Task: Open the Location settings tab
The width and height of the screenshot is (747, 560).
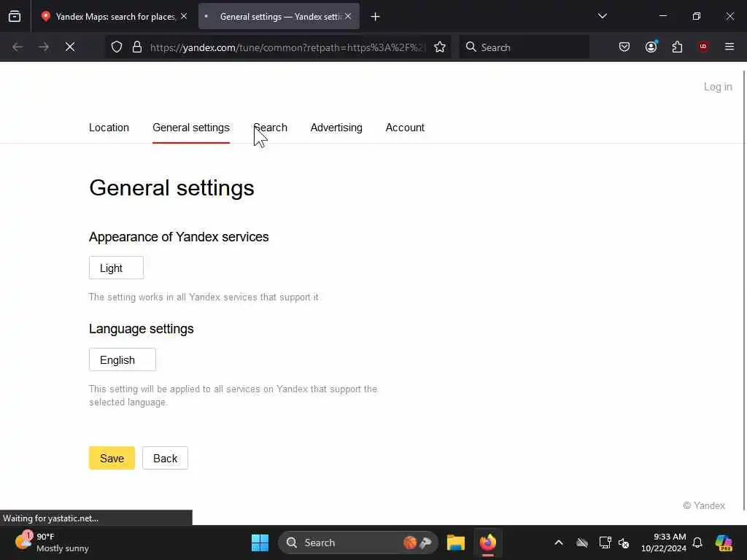Action: pyautogui.click(x=109, y=128)
